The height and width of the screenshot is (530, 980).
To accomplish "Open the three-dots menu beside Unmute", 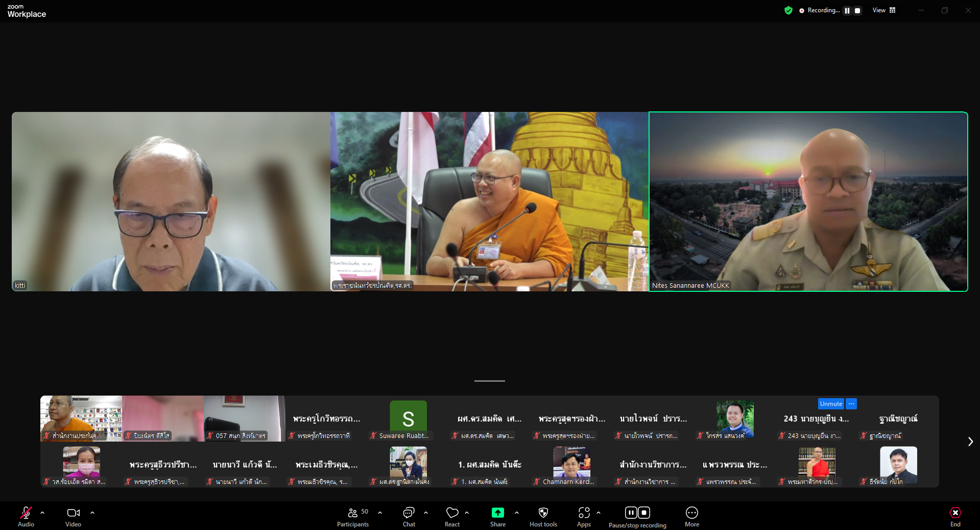I will point(851,404).
